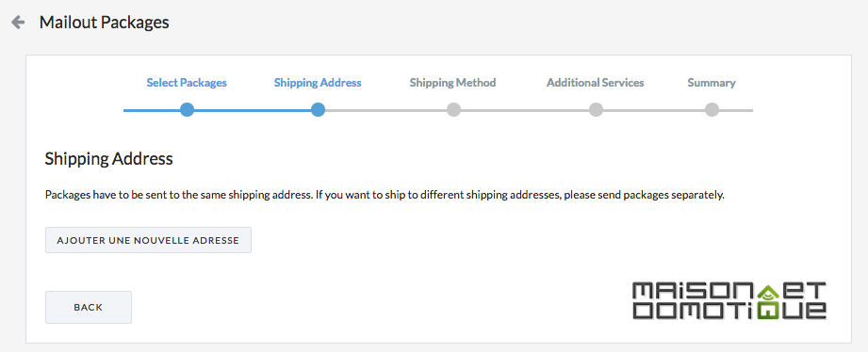Click the gray dot under Shipping Method
The height and width of the screenshot is (352, 868).
click(x=453, y=110)
